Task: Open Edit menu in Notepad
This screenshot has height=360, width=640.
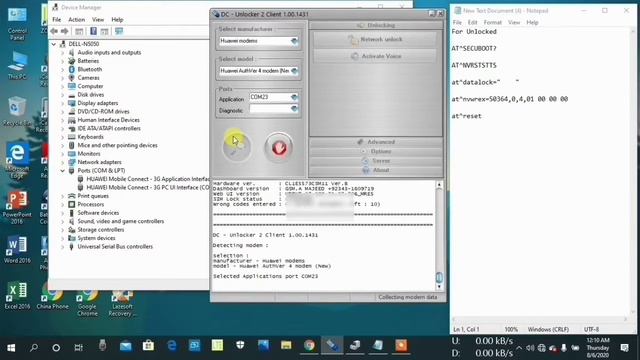Action: [472, 22]
